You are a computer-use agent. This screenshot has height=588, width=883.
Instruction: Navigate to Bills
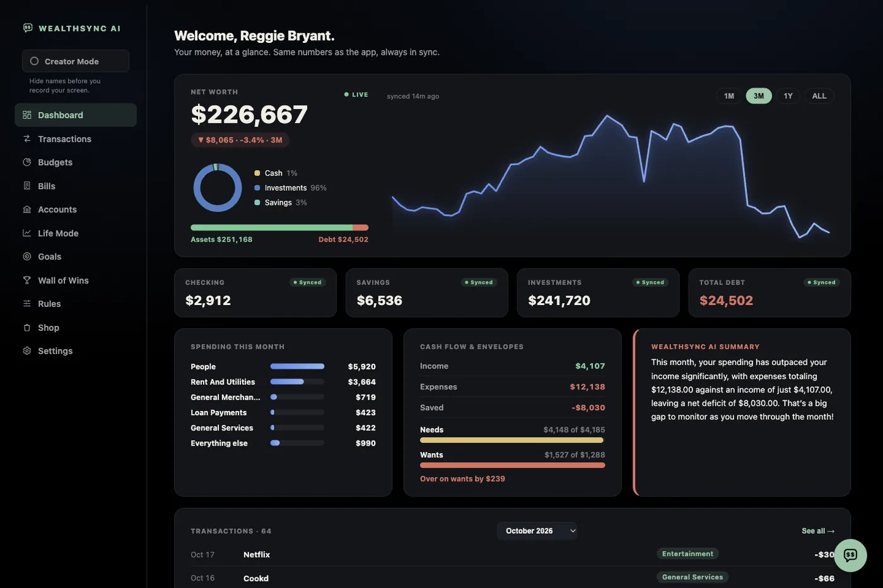click(x=76, y=186)
